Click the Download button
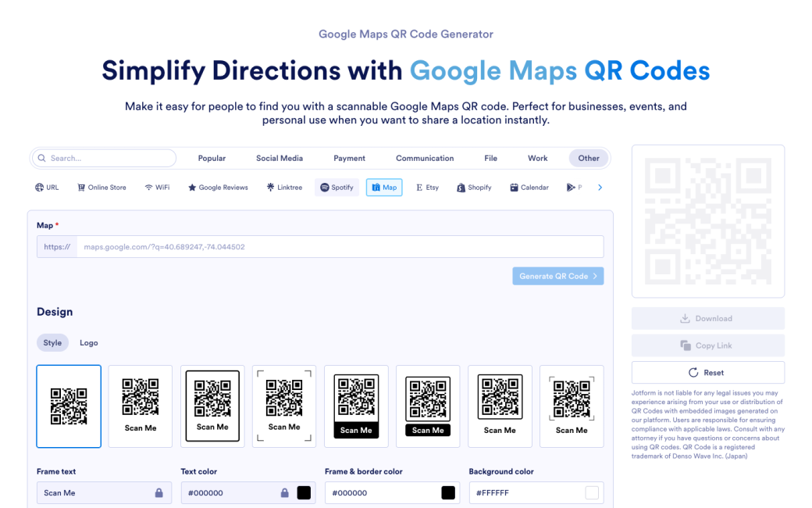The height and width of the screenshot is (508, 812). coord(708,318)
